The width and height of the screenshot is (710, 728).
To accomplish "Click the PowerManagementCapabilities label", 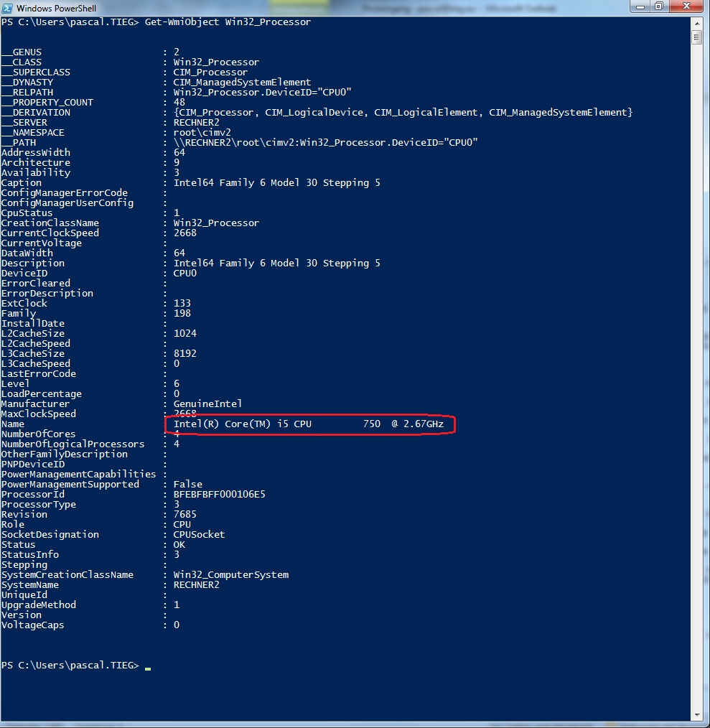I will (79, 475).
